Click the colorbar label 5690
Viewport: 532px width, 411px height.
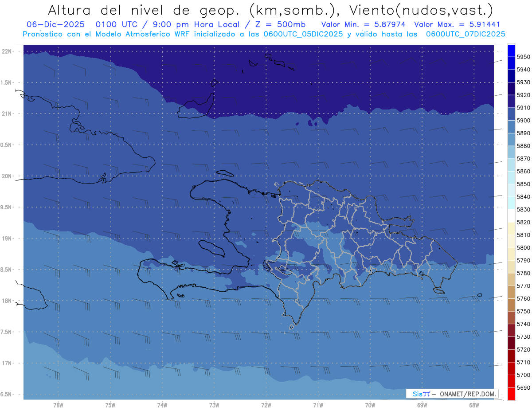pyautogui.click(x=524, y=388)
